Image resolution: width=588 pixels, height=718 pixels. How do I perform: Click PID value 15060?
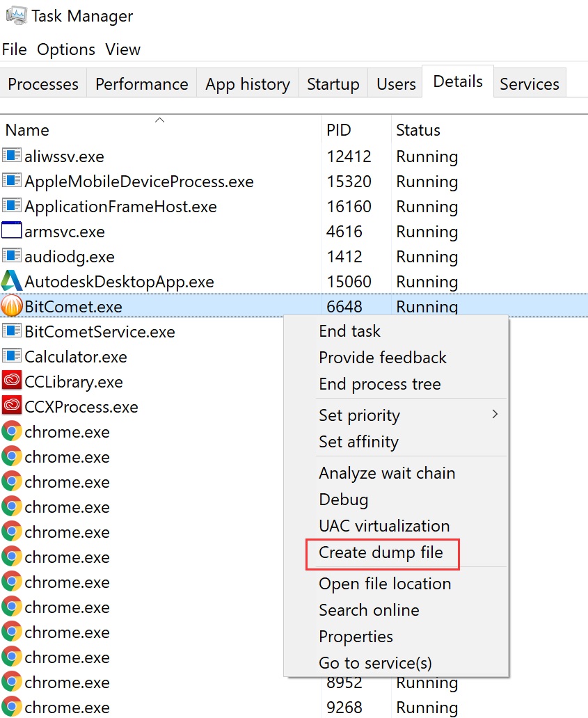(349, 282)
